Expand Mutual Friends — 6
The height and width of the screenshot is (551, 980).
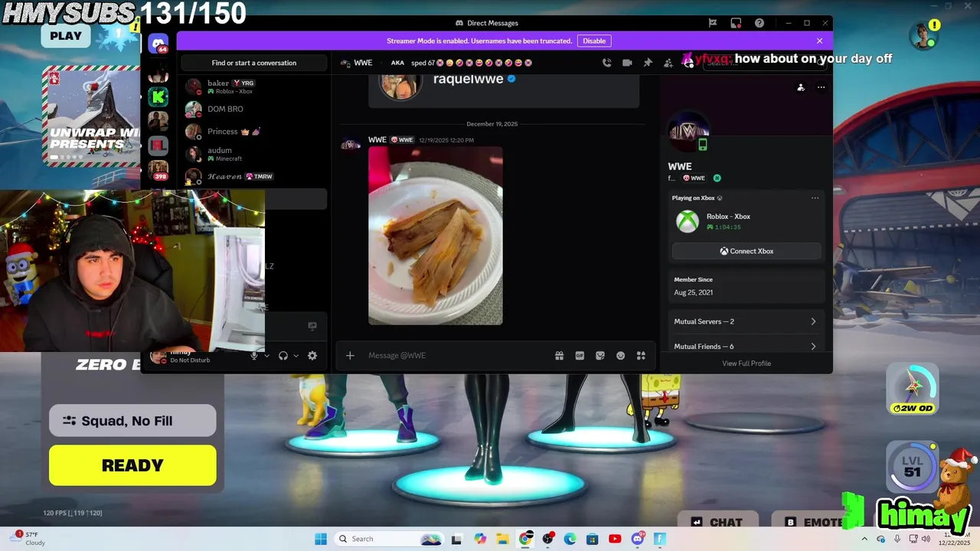pyautogui.click(x=746, y=346)
